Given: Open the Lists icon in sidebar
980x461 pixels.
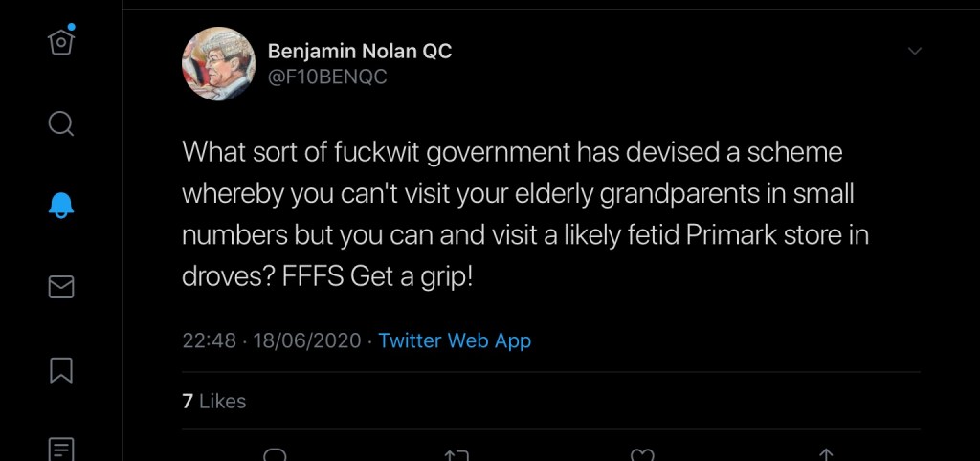Looking at the screenshot, I should pos(60,448).
